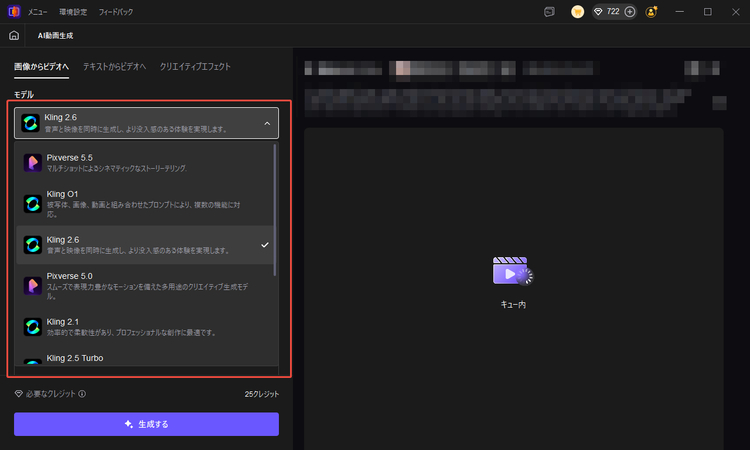Click the キュー内 status text
Screen dimensions: 750x450
(x=513, y=305)
